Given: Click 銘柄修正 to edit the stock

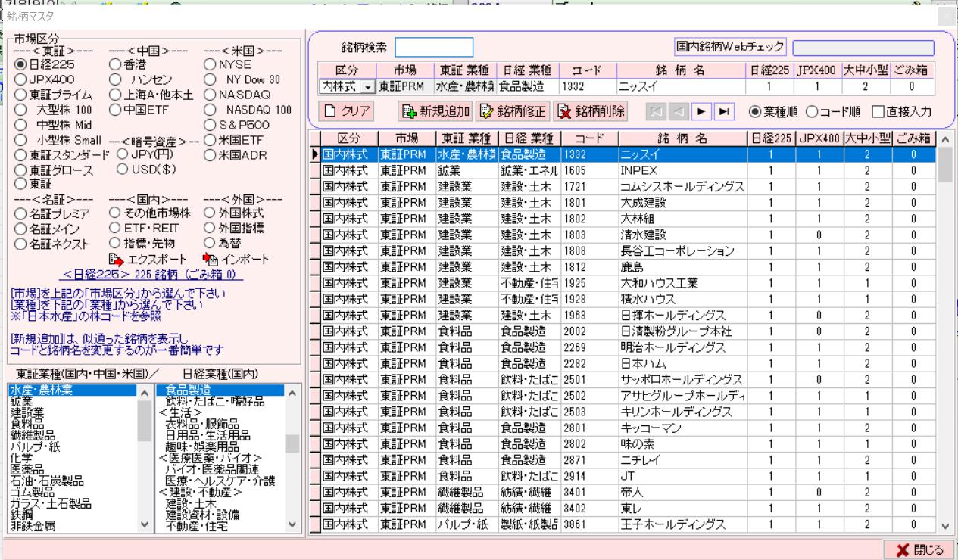Looking at the screenshot, I should coord(514,111).
